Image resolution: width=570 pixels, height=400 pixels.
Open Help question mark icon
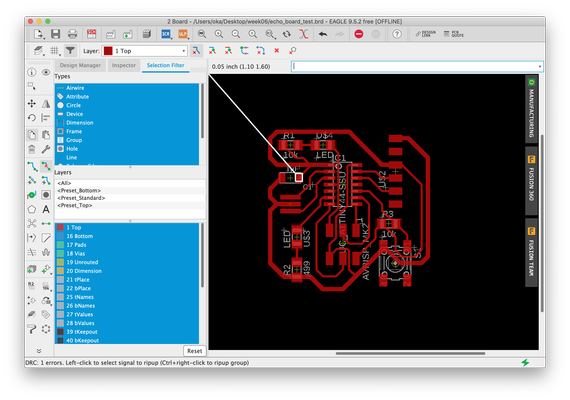tap(397, 34)
